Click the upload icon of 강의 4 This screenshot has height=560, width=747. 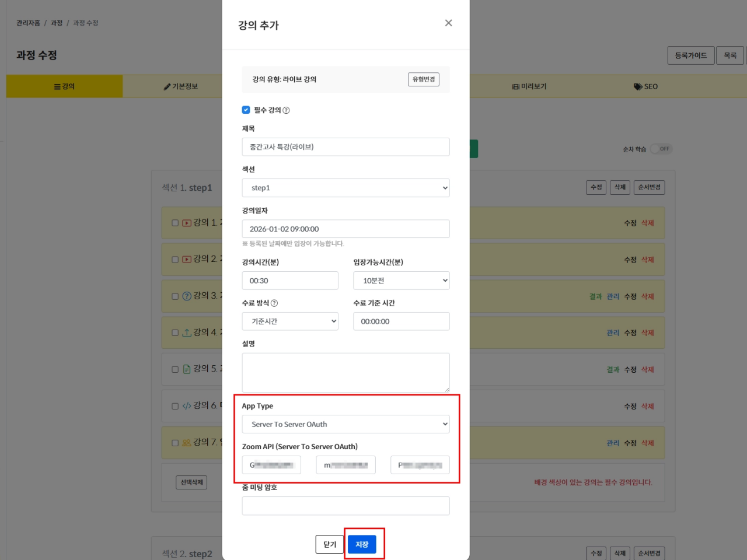click(x=187, y=332)
